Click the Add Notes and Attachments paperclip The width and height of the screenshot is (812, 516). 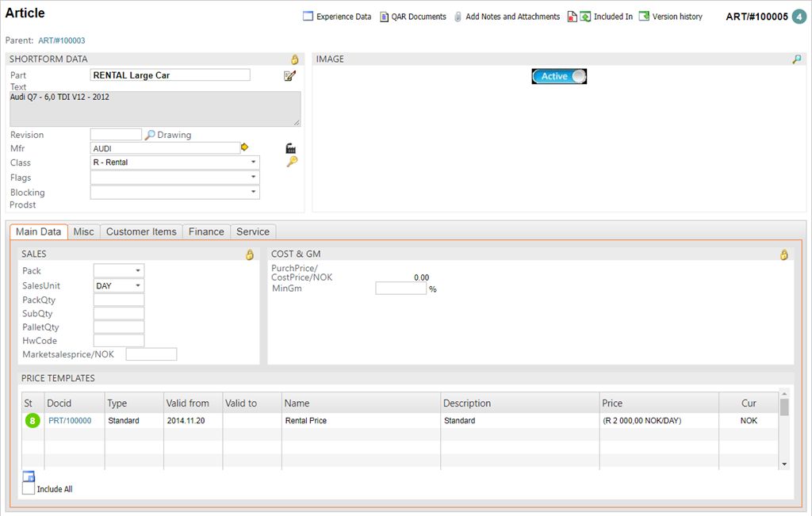458,17
